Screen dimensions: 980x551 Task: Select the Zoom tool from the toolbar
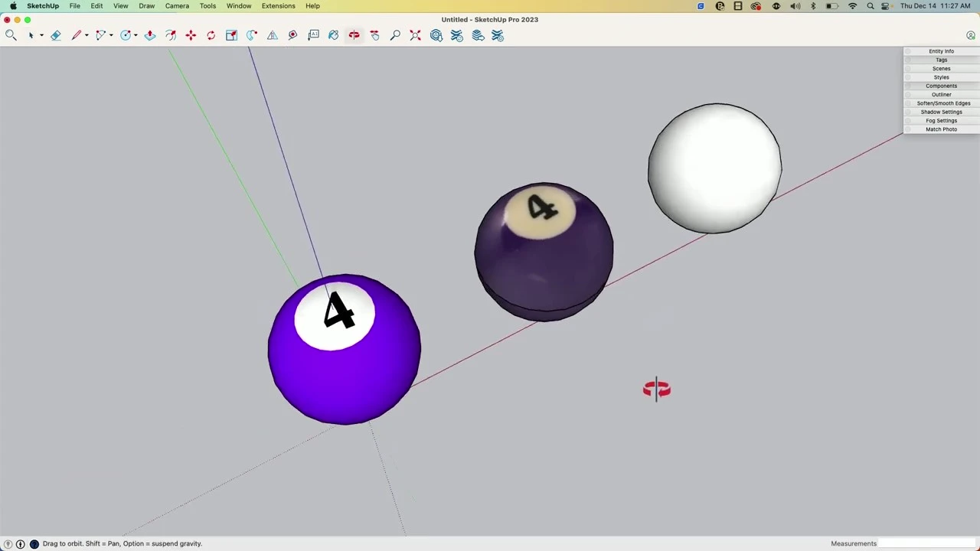click(x=395, y=35)
